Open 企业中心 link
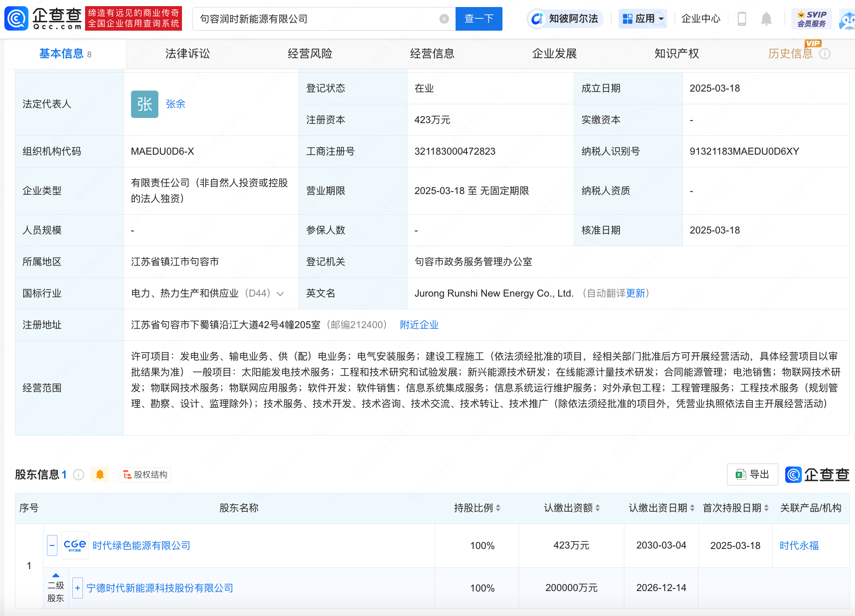The image size is (855, 616). click(x=701, y=19)
